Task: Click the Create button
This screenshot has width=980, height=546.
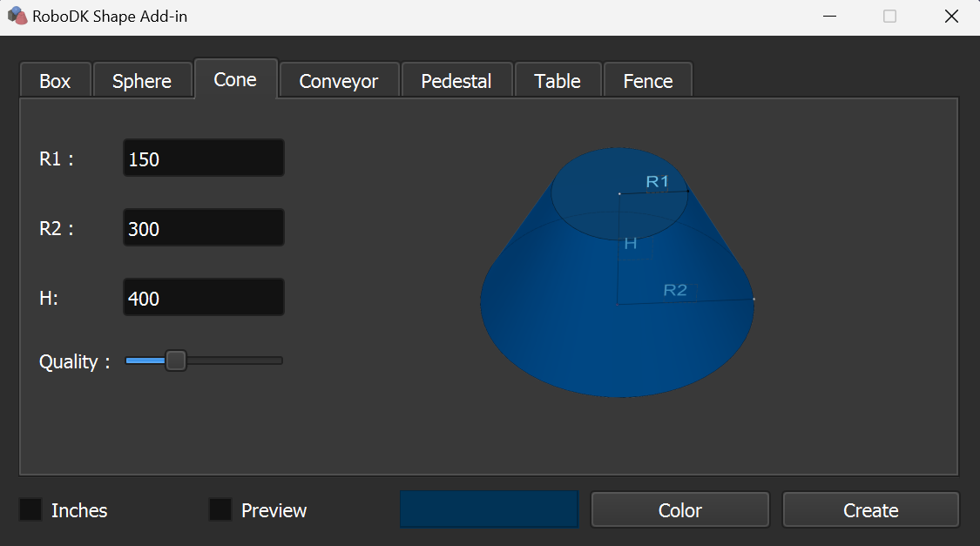Action: click(x=870, y=510)
